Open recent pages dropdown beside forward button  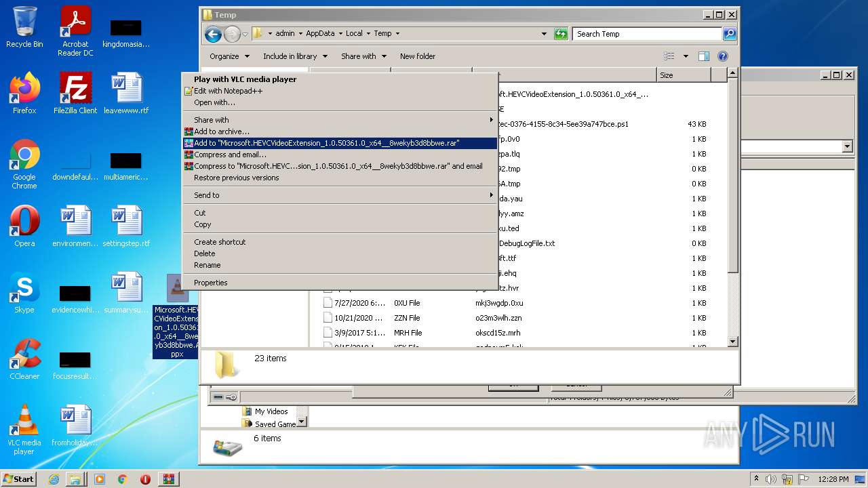coord(245,34)
